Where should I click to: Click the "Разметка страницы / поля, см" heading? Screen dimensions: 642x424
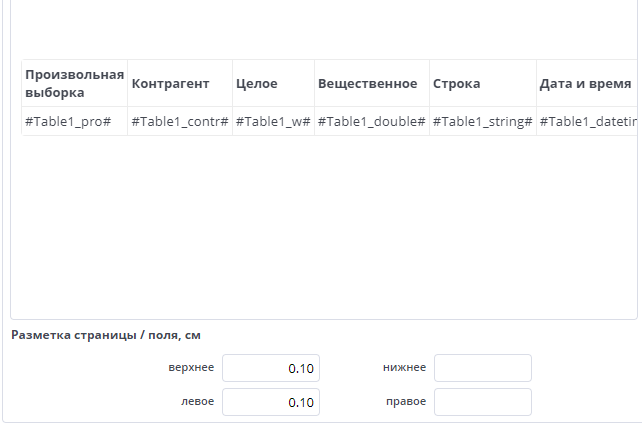[x=105, y=335]
